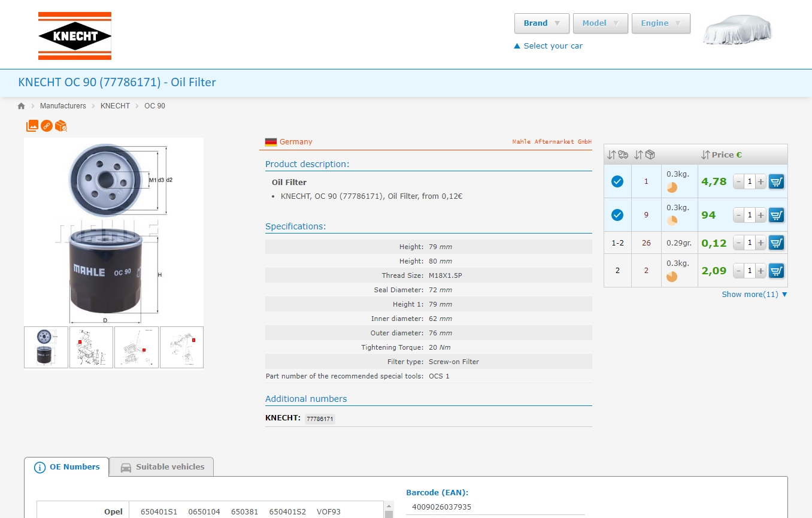Select the second diagram thumbnail
Screen dimensions: 812x518
click(91, 347)
